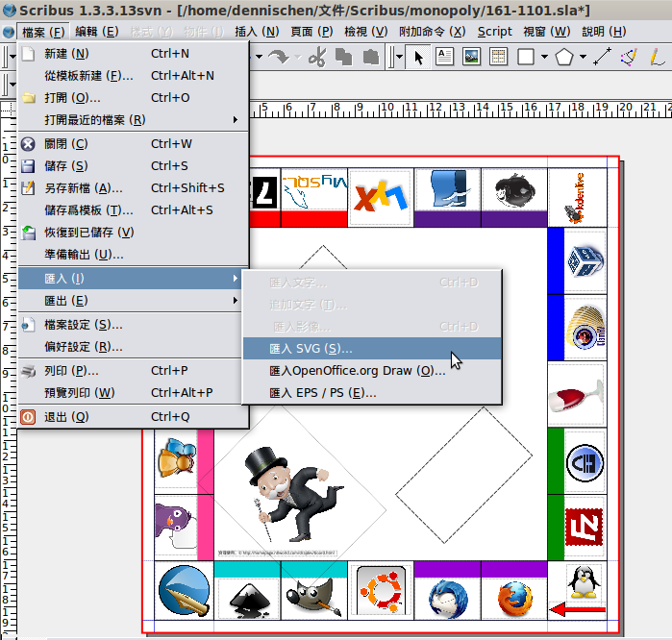This screenshot has height=640, width=672.
Task: Open the Script menu
Action: [494, 32]
